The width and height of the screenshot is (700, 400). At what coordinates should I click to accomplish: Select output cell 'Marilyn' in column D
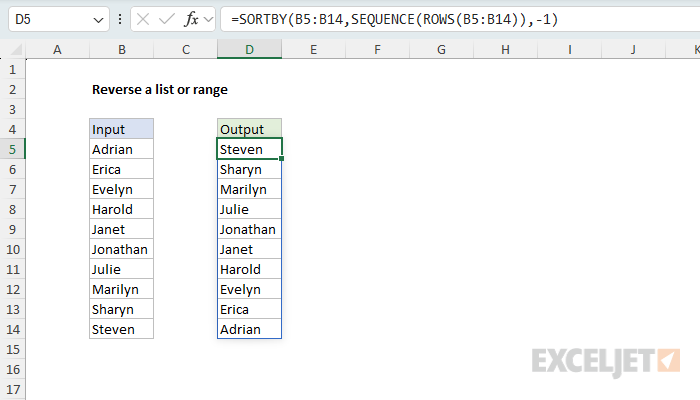tap(250, 189)
